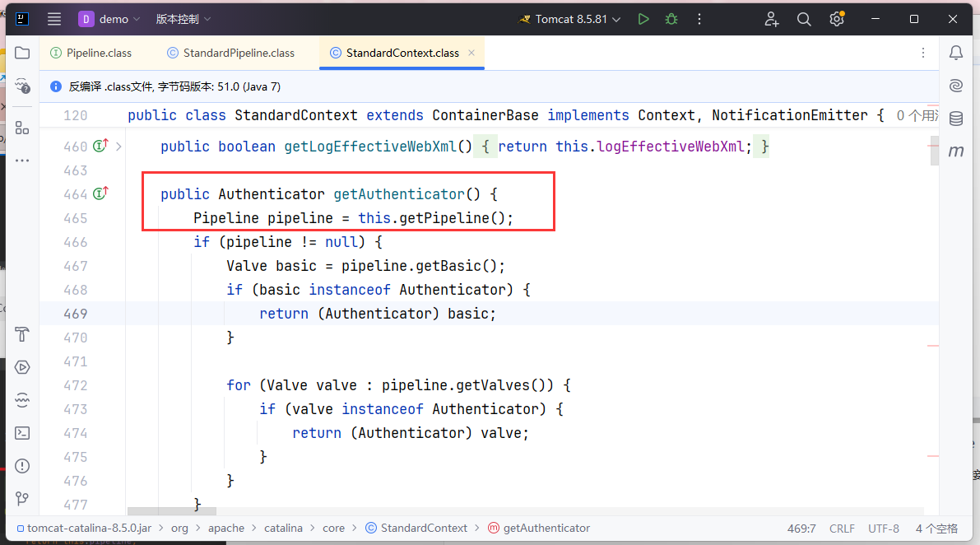Expand folded code at line 460
This screenshot has height=545, width=980.
[118, 147]
